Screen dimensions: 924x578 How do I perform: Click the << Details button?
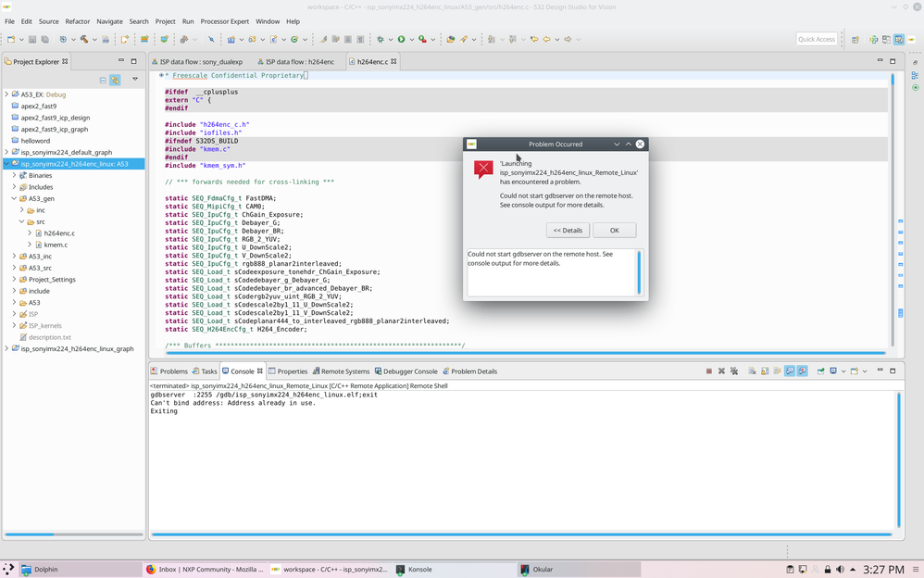[568, 231]
